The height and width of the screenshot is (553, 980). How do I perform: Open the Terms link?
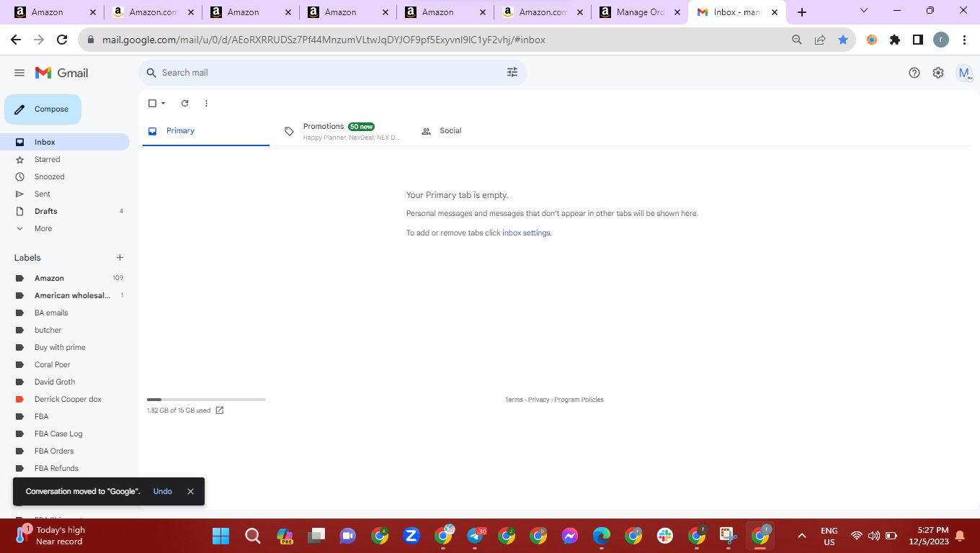514,400
